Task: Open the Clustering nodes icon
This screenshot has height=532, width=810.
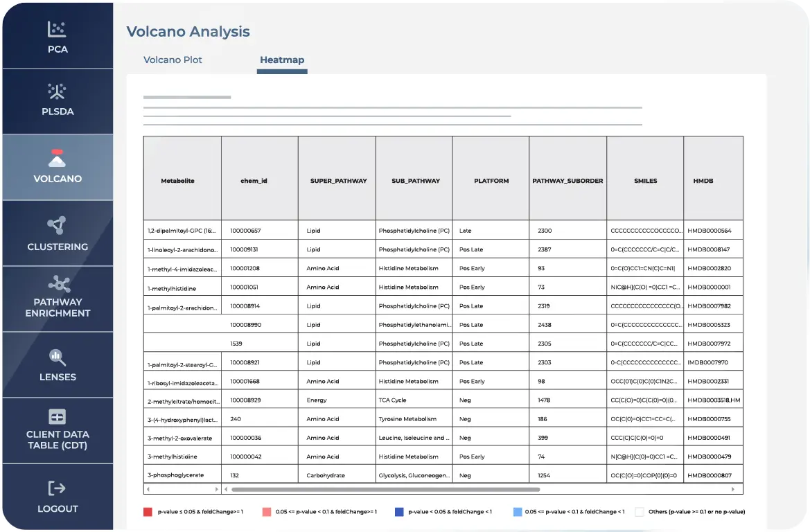Action: click(x=57, y=225)
